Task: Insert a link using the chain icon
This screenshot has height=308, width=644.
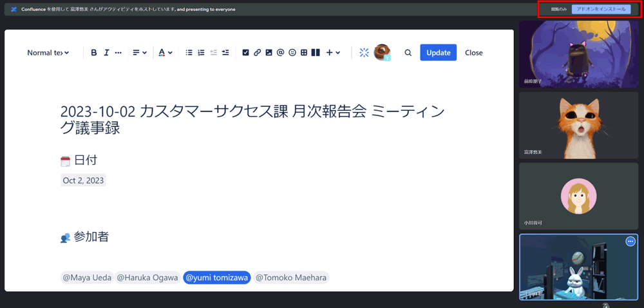Action: point(257,53)
